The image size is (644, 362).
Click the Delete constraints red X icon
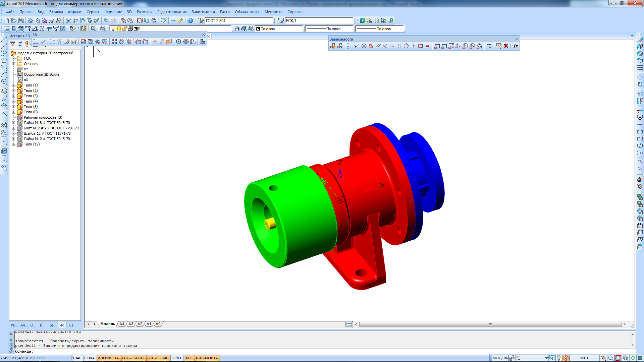[506, 46]
